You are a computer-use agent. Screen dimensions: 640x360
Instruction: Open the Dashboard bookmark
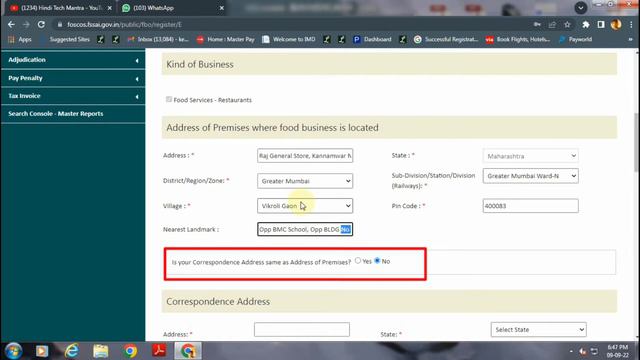[x=372, y=39]
